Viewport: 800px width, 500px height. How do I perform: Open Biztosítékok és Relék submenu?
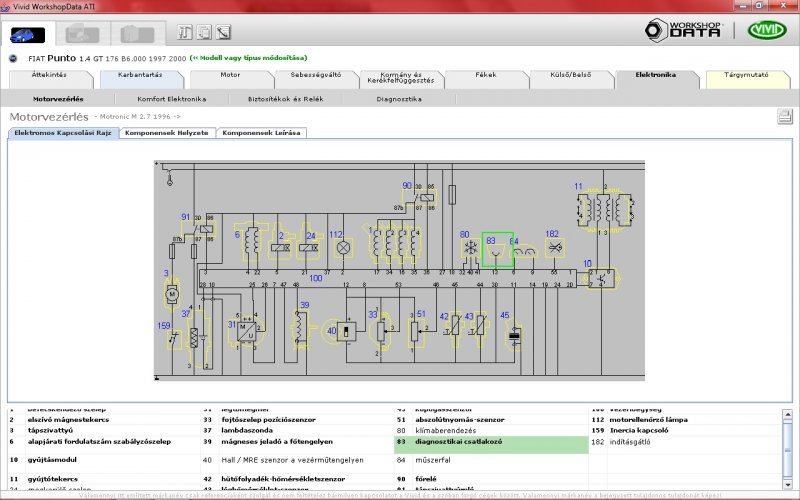(286, 99)
